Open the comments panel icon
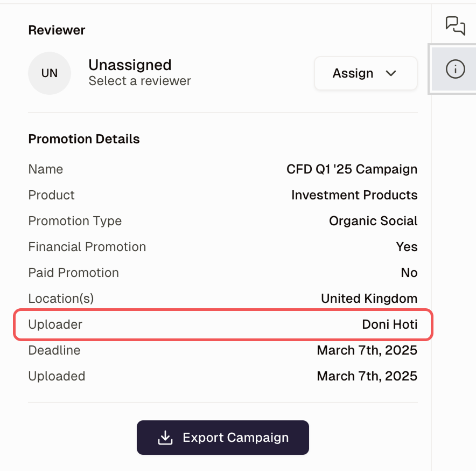The image size is (476, 471). [455, 25]
